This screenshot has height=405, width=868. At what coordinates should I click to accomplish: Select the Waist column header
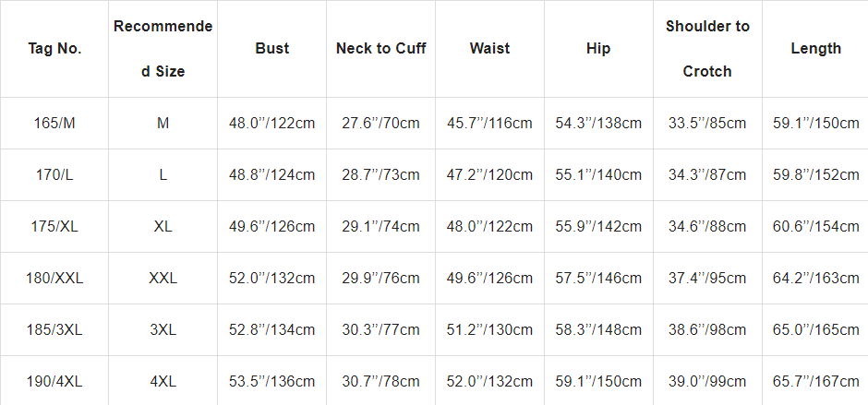pos(489,49)
